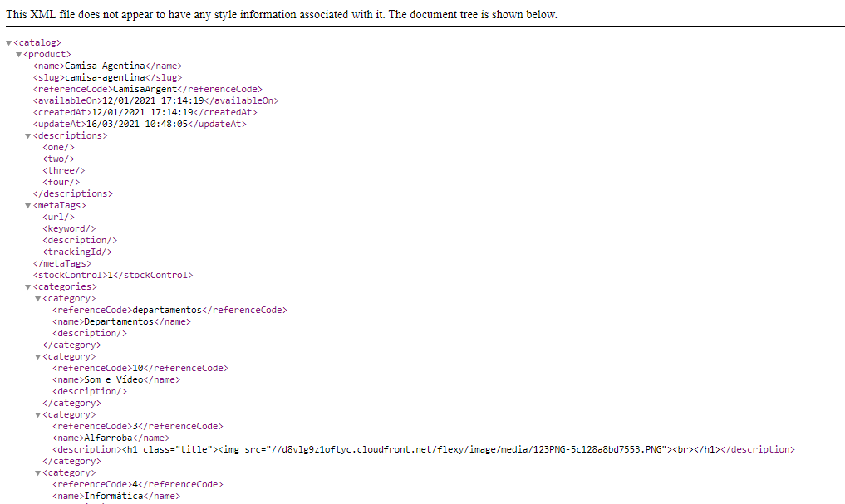
Task: Click the name value 'Camisa Agentina'
Action: click(105, 66)
